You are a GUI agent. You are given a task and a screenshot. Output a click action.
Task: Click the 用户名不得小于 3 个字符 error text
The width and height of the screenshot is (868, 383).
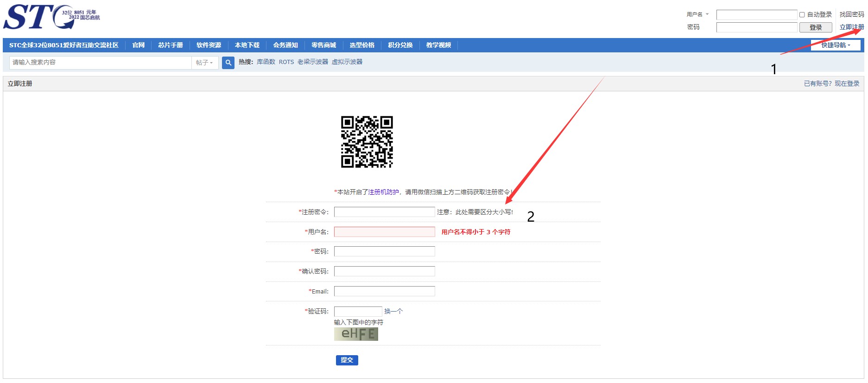476,232
